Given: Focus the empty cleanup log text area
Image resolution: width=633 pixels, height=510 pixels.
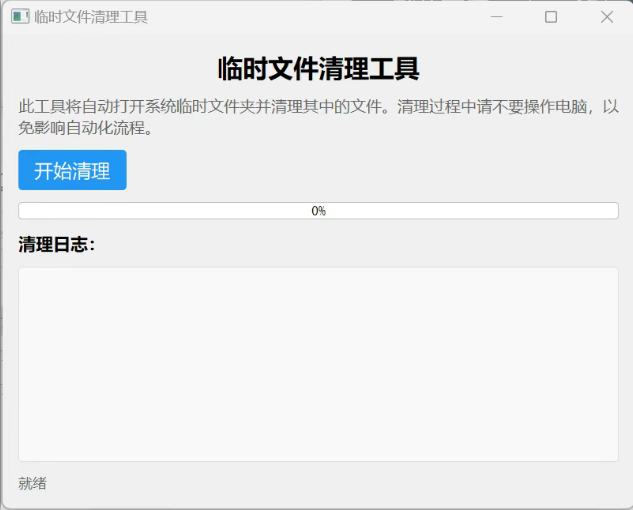Looking at the screenshot, I should 318,364.
